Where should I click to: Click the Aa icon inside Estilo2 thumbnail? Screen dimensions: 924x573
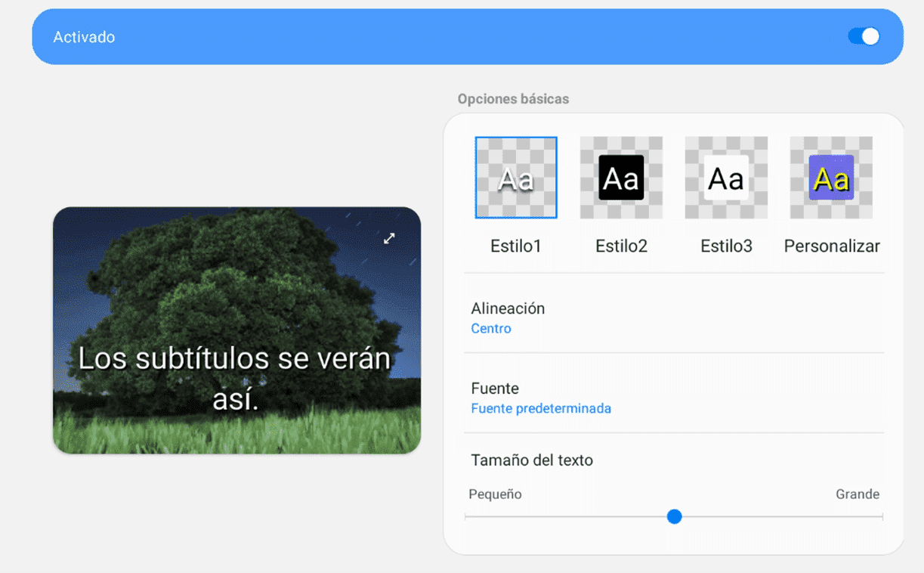coord(621,178)
